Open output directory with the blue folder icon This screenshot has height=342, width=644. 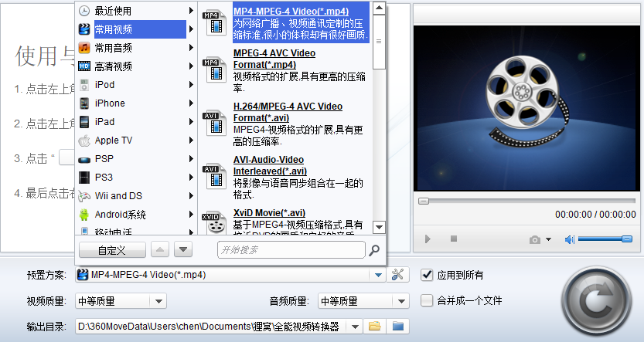coord(398,327)
